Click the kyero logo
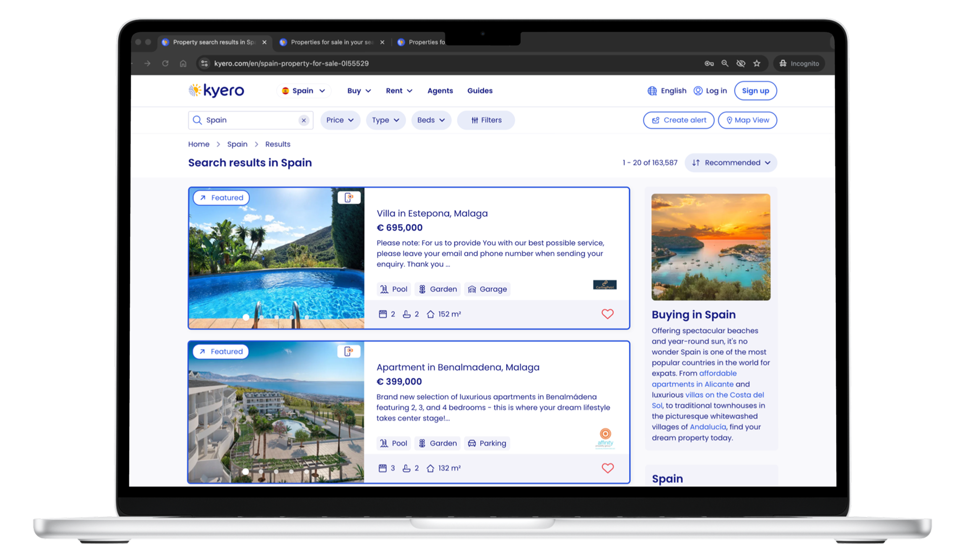 tap(216, 91)
